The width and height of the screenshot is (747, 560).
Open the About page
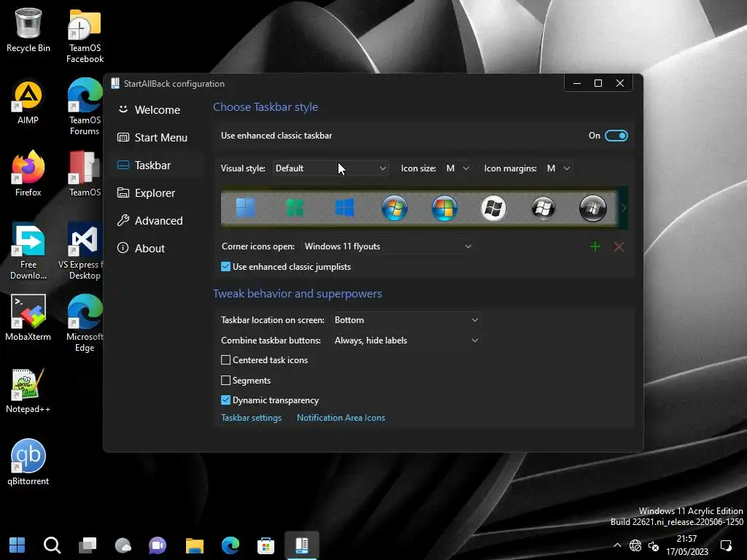(x=158, y=248)
